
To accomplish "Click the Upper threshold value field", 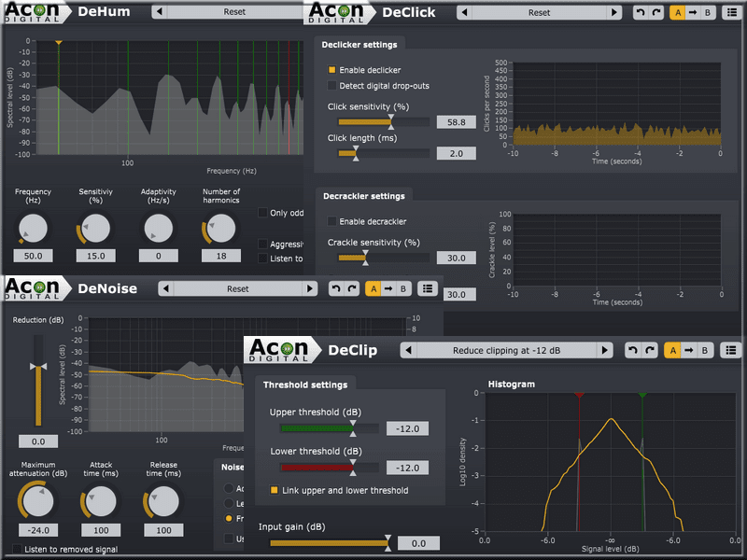I will (407, 428).
